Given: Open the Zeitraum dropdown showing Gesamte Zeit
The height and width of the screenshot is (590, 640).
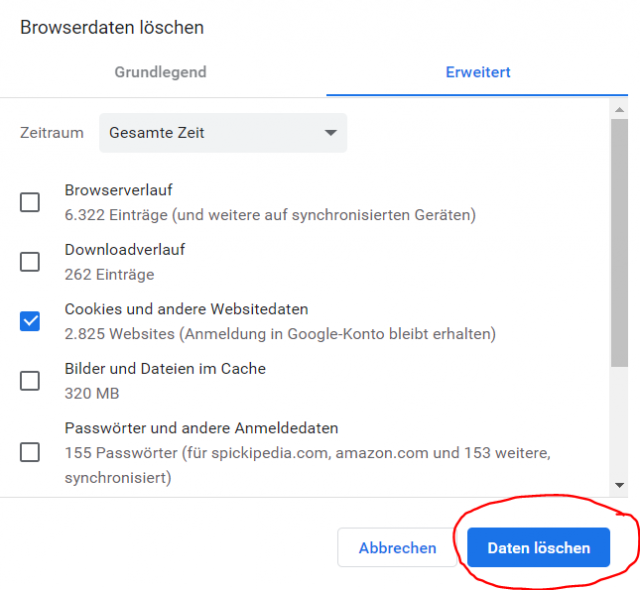Looking at the screenshot, I should [x=223, y=133].
